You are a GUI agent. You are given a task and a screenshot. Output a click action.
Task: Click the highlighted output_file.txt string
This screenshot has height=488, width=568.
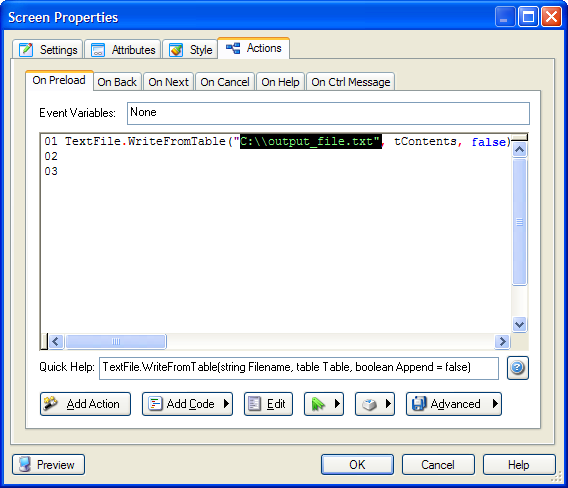tap(311, 141)
